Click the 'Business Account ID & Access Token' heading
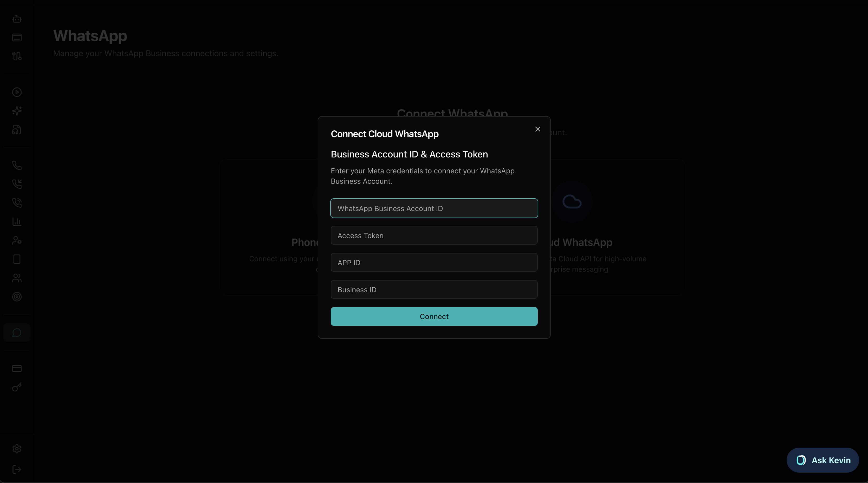868x483 pixels. coord(409,154)
